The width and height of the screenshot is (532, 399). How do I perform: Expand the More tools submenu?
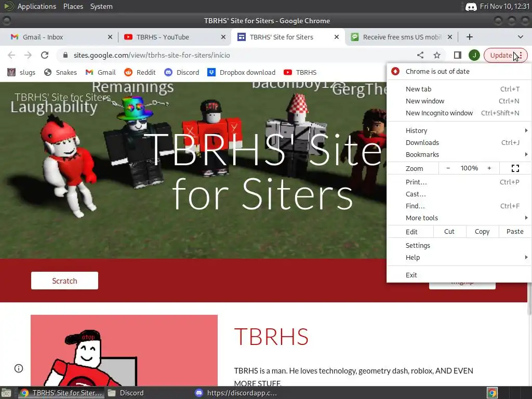pos(459,218)
